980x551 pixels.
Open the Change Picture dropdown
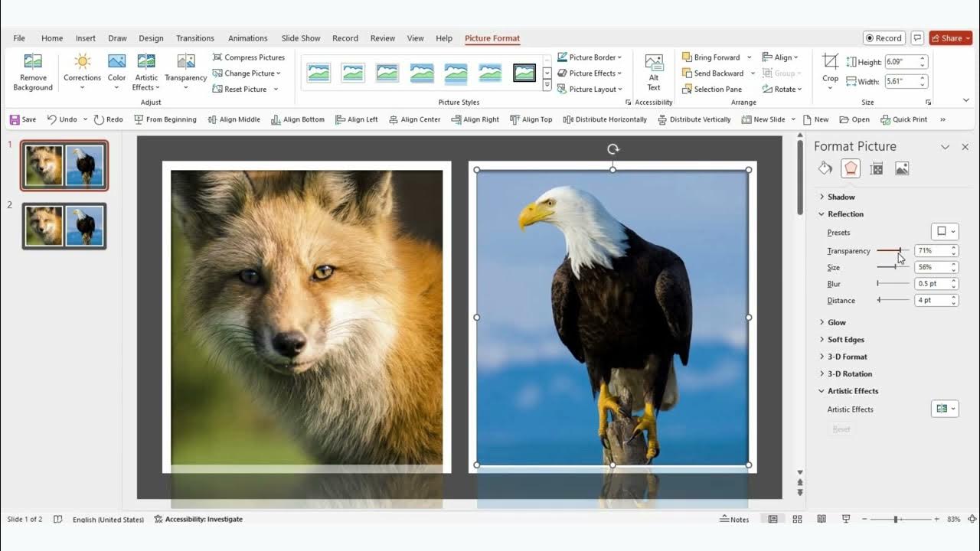click(x=247, y=73)
